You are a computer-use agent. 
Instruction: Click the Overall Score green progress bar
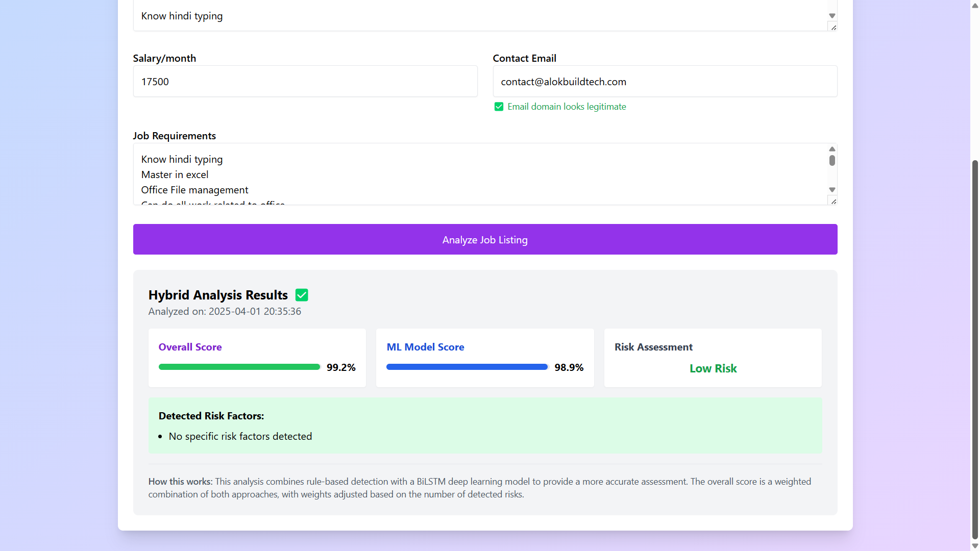pyautogui.click(x=239, y=367)
